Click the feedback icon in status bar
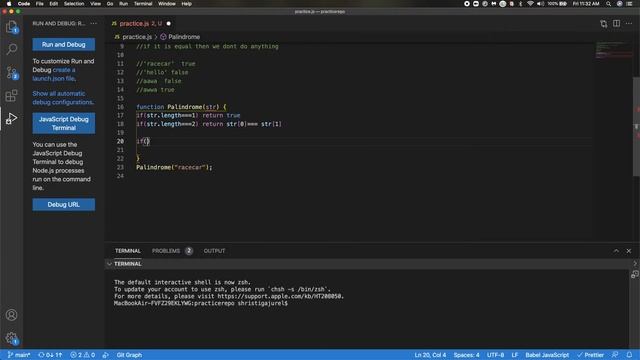 coord(615,355)
